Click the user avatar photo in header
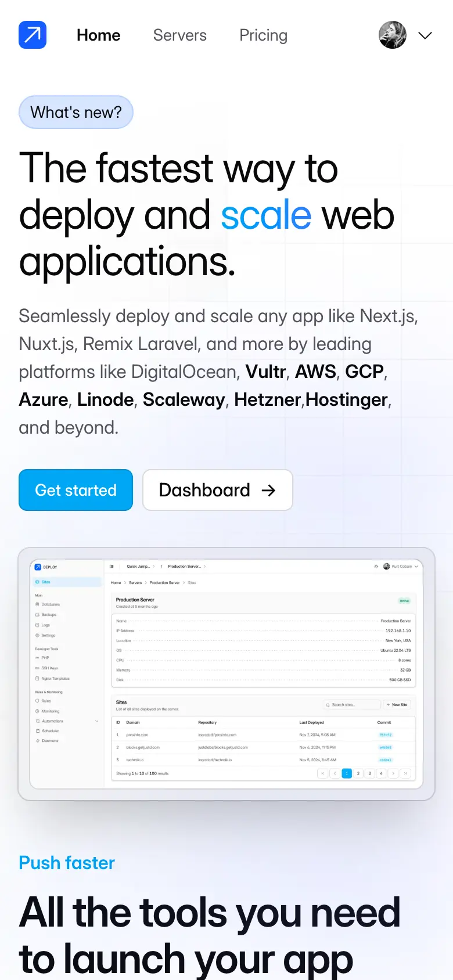Screen dimensions: 453x980 click(x=393, y=35)
